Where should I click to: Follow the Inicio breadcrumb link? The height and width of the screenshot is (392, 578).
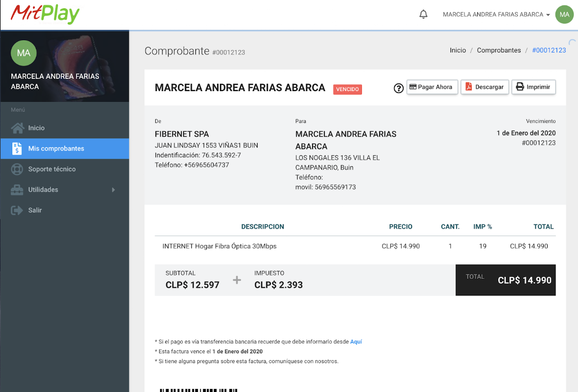coord(458,50)
